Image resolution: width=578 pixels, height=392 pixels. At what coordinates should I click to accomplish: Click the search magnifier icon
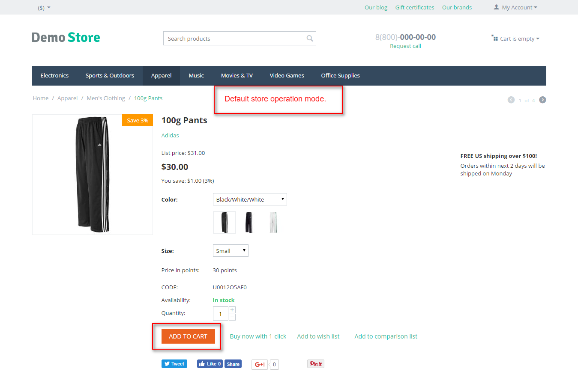(x=309, y=39)
